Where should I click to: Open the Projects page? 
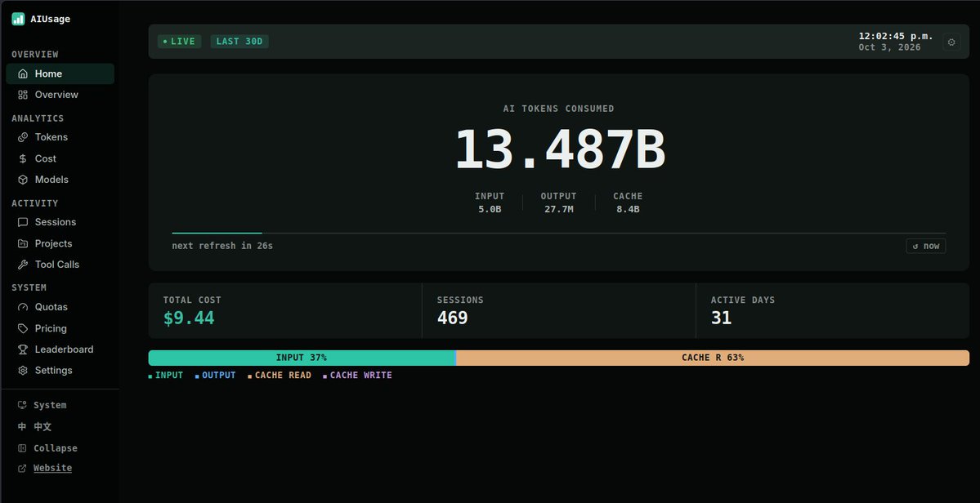click(x=60, y=243)
